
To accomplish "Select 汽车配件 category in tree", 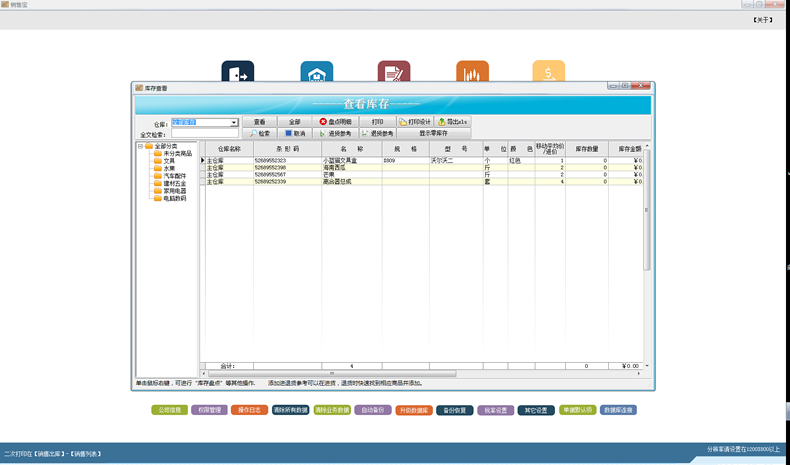I will point(174,176).
